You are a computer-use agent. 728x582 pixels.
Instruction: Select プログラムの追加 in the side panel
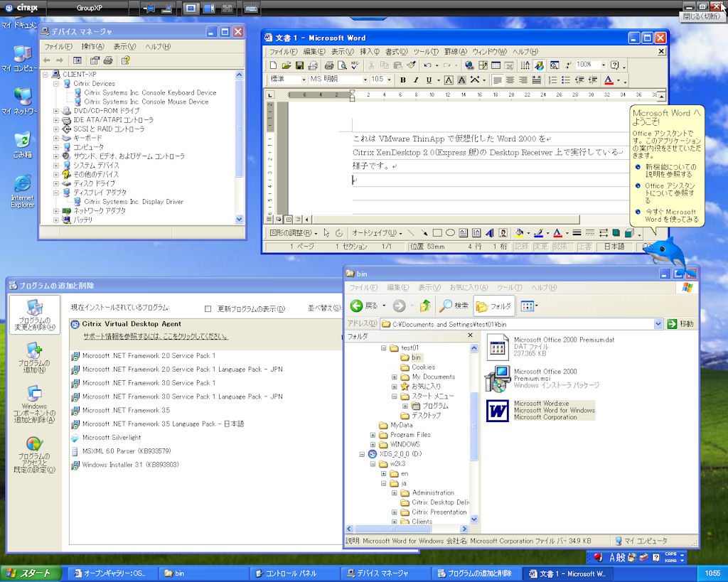point(34,357)
